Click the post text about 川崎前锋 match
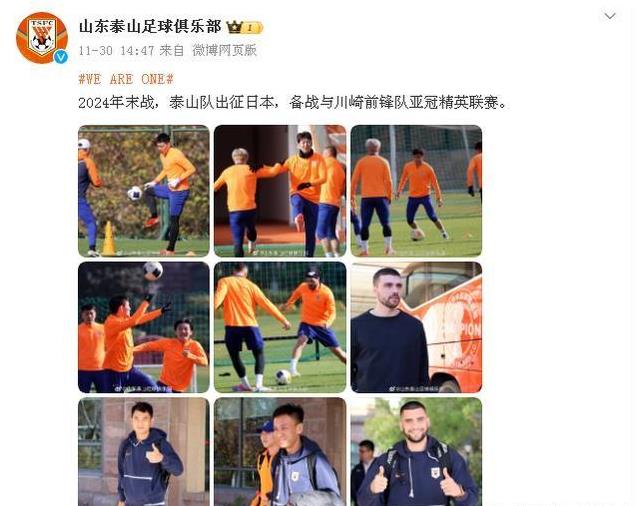The width and height of the screenshot is (636, 506). tap(292, 103)
